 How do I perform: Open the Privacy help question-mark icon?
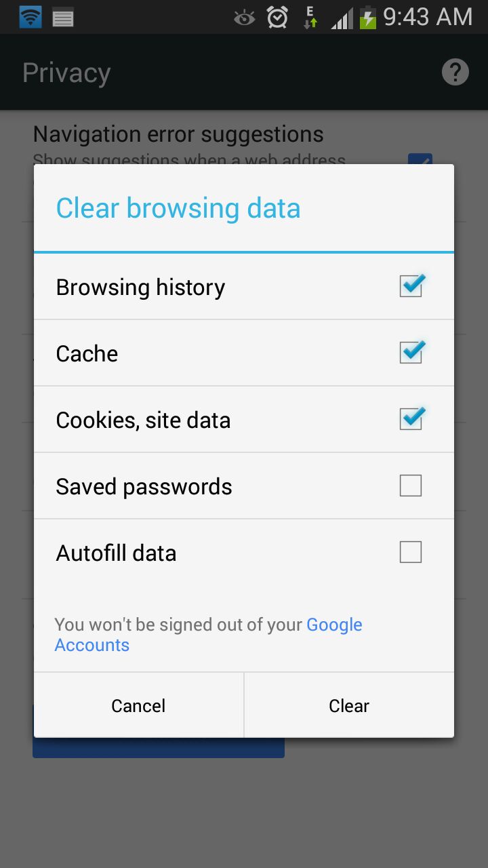pos(455,72)
